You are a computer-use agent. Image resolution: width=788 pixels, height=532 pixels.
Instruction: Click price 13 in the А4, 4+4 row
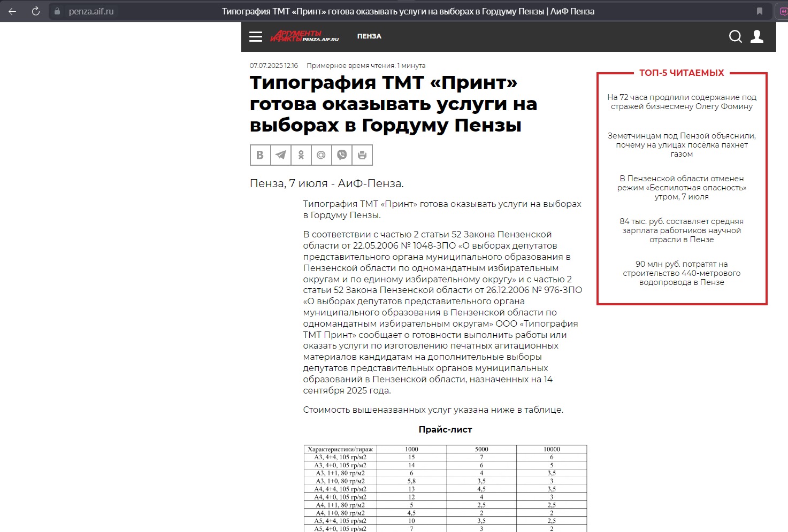tap(411, 489)
